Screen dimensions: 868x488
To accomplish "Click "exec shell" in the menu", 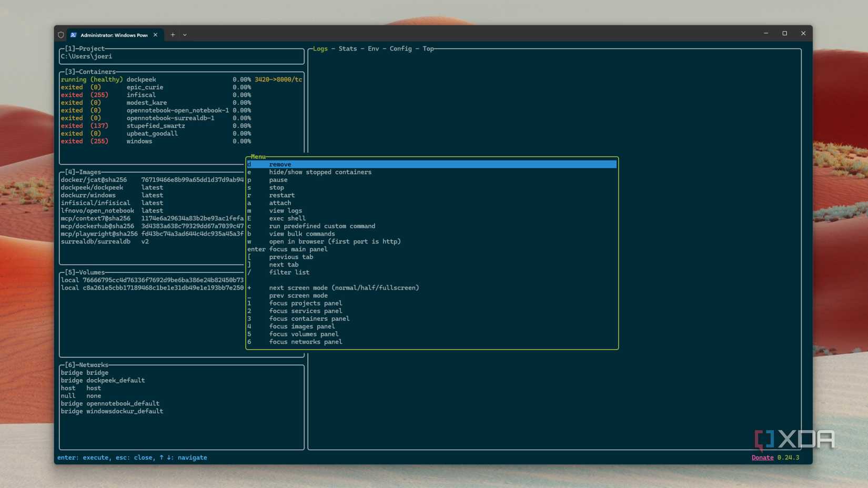I will click(287, 218).
